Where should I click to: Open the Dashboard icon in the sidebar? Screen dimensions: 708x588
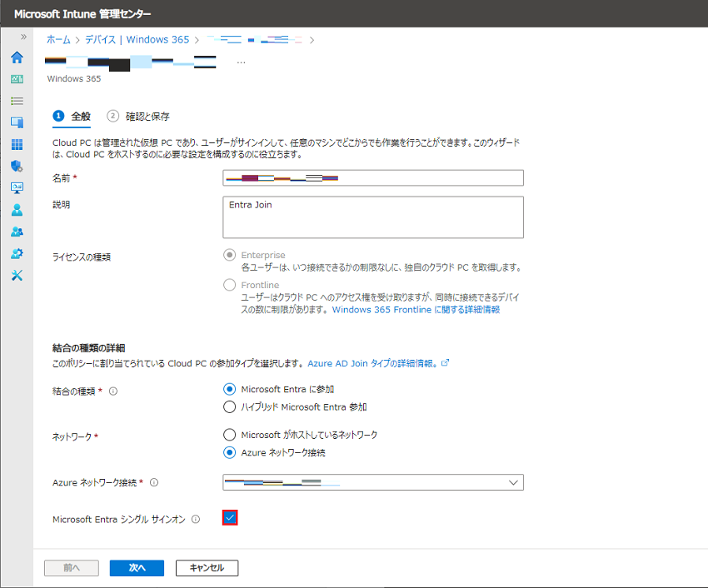[x=17, y=79]
